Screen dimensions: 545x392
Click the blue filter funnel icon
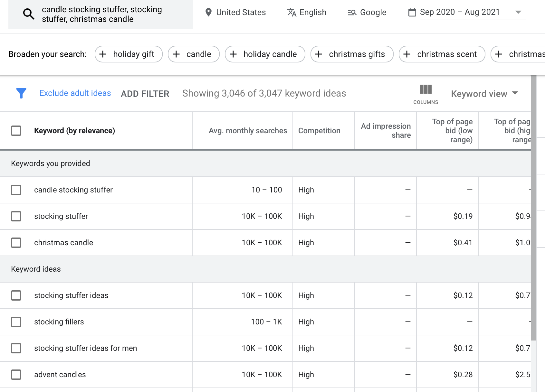pos(21,93)
